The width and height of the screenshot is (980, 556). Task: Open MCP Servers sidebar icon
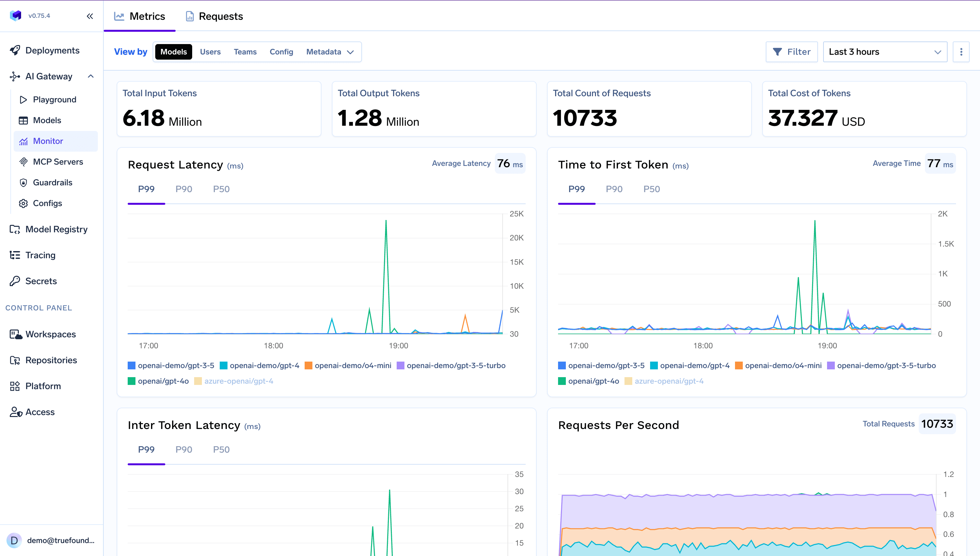tap(23, 162)
